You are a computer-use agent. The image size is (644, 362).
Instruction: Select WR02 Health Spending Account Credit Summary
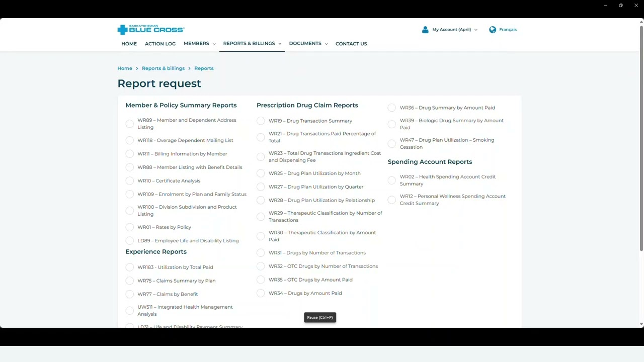coord(392,180)
